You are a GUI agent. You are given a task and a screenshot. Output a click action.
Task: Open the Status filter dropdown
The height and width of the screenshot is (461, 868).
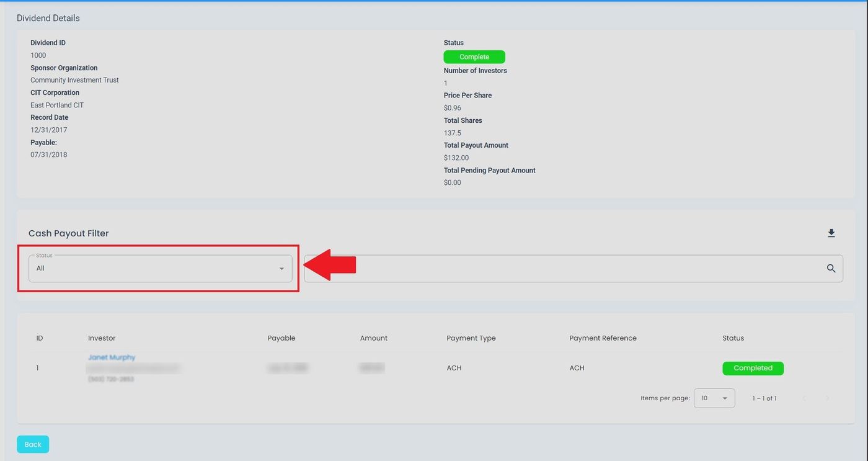click(x=160, y=269)
